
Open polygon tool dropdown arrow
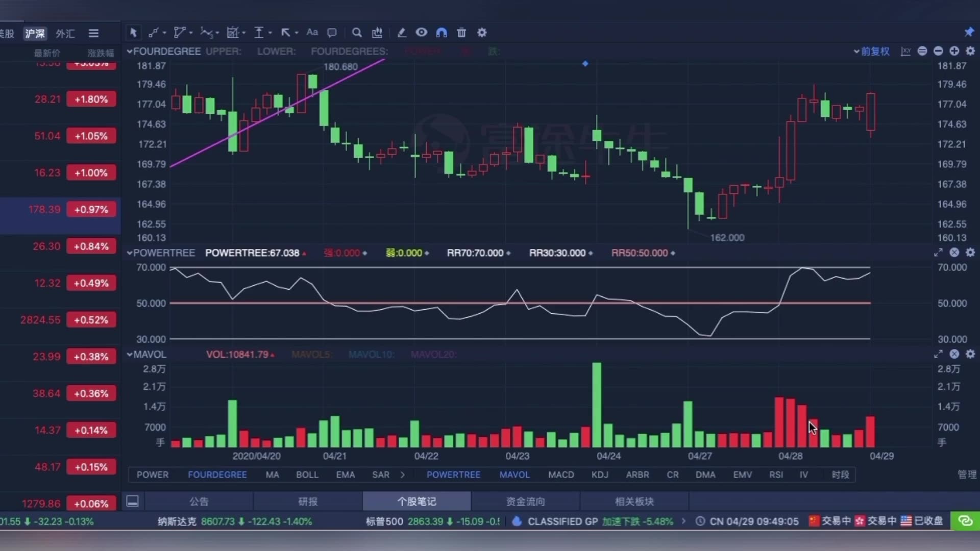click(191, 33)
